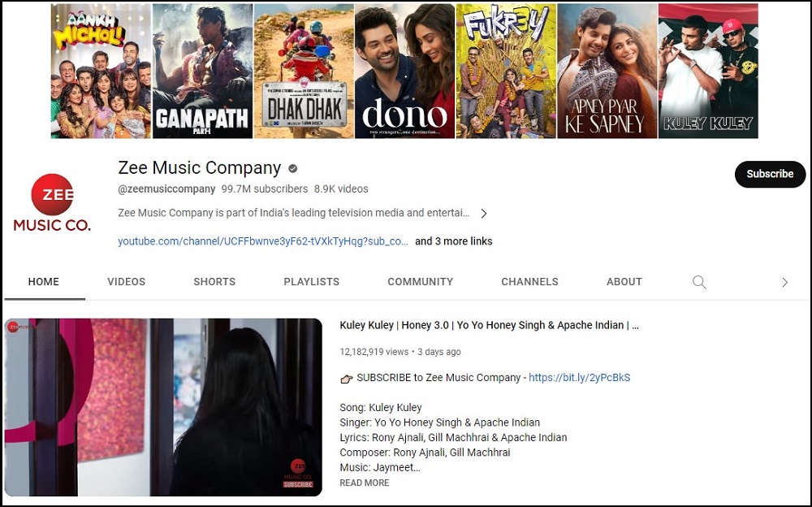
Task: Click the Kuley Kuley banner poster
Action: (x=708, y=71)
